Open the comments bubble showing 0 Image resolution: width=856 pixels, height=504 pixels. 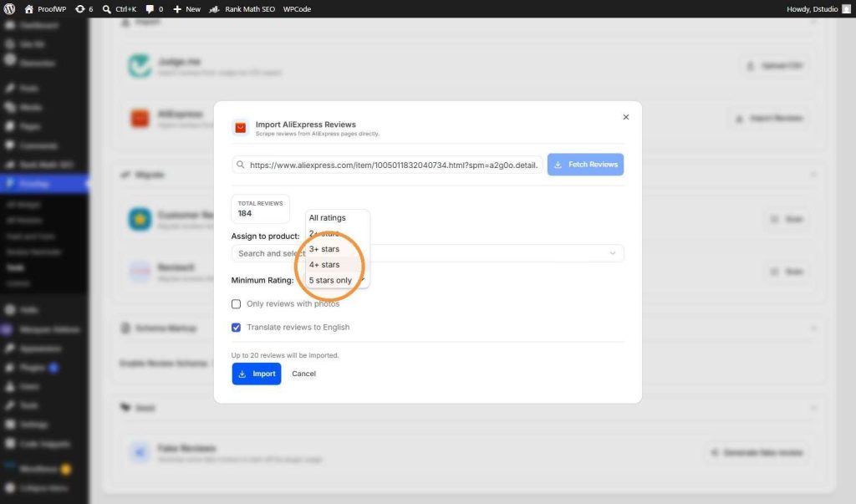click(155, 8)
